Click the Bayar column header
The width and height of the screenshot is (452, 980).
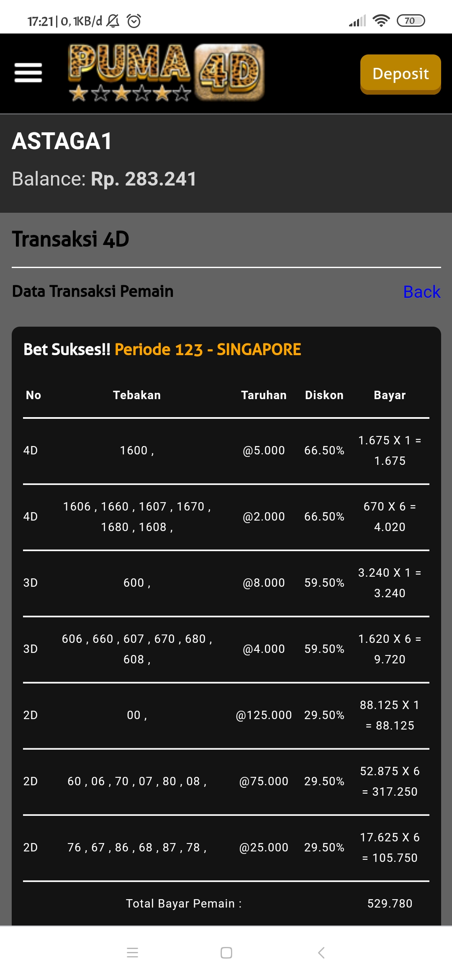click(390, 395)
